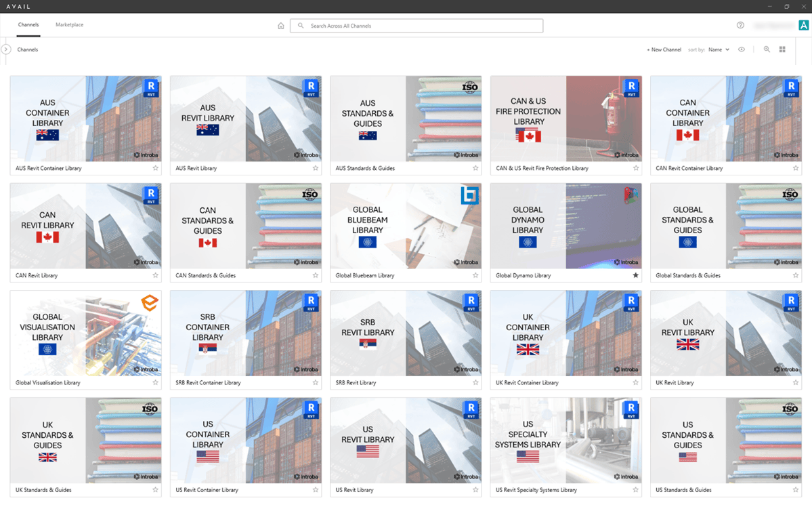Click the zoom magnifier icon in toolbar
The height and width of the screenshot is (507, 812).
pyautogui.click(x=767, y=49)
